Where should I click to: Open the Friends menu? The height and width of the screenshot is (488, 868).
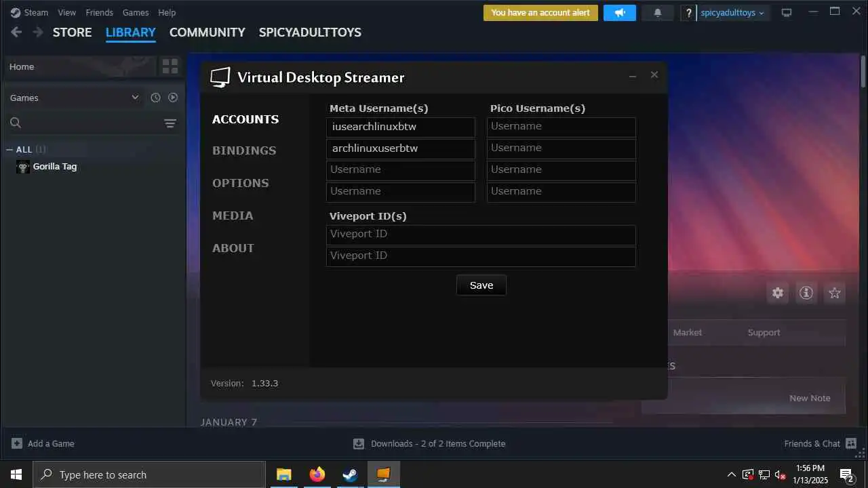pos(99,12)
